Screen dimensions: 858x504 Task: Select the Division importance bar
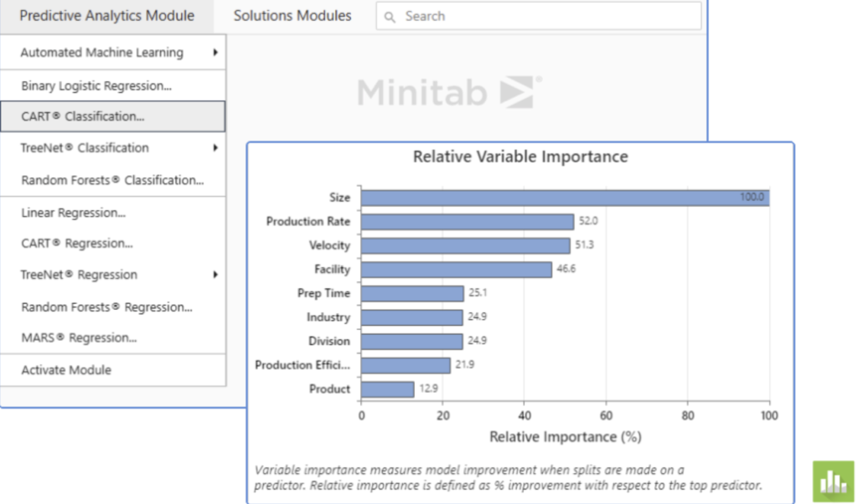coord(412,342)
